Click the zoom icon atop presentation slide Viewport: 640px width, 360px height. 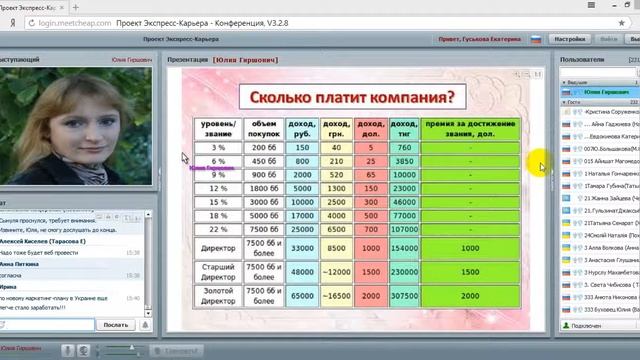tap(517, 74)
